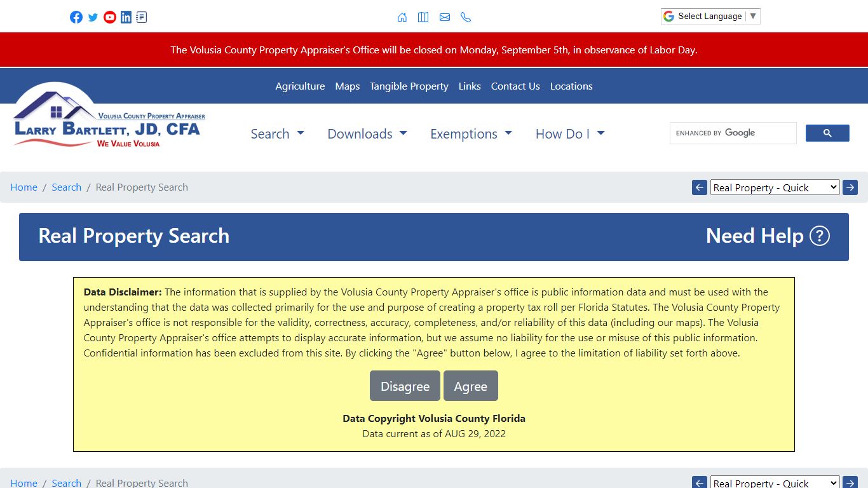868x488 pixels.
Task: Open Links in the blue nav bar
Action: pyautogui.click(x=470, y=86)
